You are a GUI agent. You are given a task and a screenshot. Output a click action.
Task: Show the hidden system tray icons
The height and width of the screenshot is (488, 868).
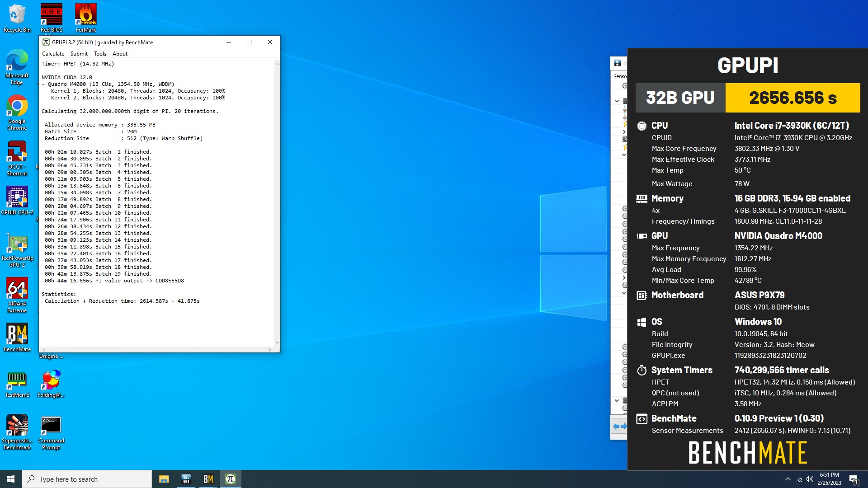[788, 479]
